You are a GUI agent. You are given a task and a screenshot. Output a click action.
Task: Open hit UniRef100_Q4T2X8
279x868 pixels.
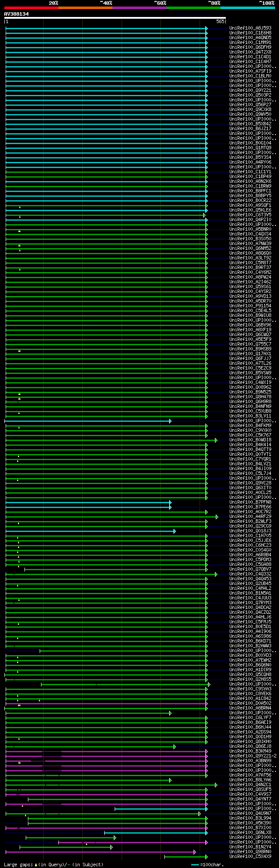point(250,52)
